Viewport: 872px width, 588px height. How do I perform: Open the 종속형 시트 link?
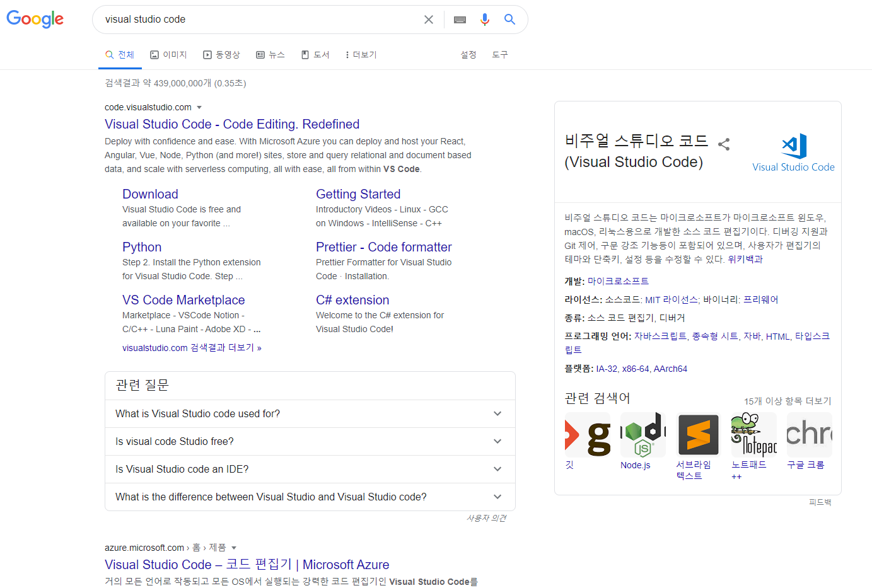pyautogui.click(x=715, y=337)
